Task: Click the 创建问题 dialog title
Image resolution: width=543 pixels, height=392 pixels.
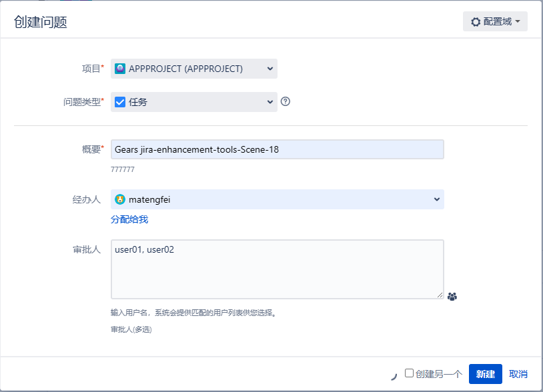Action: coord(41,22)
